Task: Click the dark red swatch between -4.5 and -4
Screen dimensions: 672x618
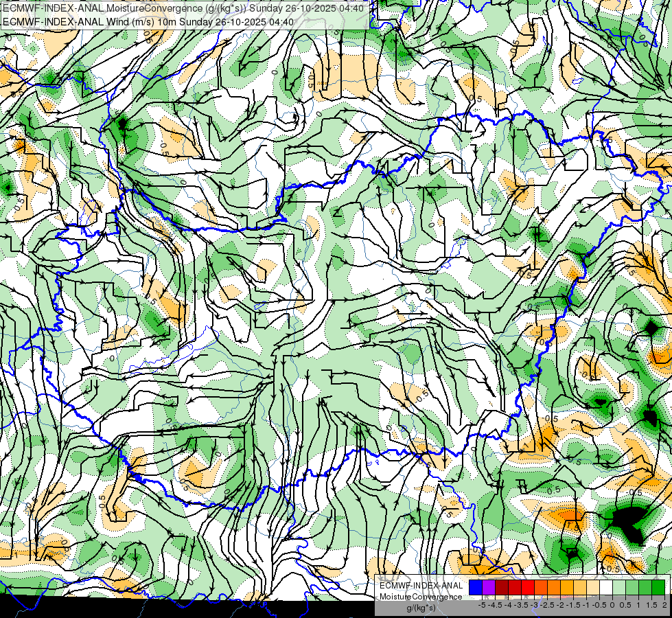Action: [502, 588]
